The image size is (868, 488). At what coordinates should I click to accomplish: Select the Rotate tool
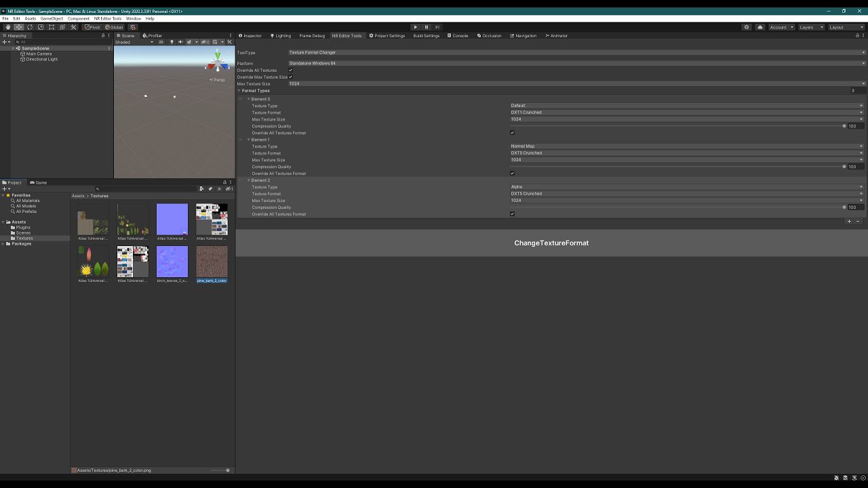pos(30,27)
